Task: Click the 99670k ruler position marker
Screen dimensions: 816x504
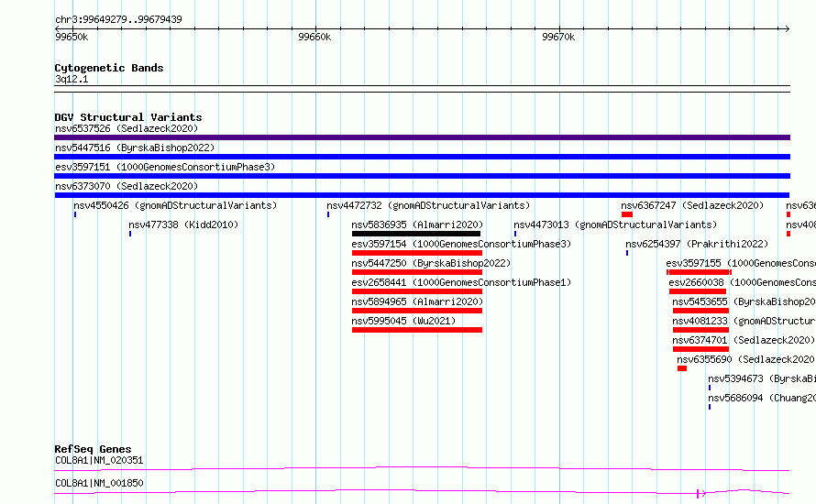Action: pyautogui.click(x=558, y=37)
